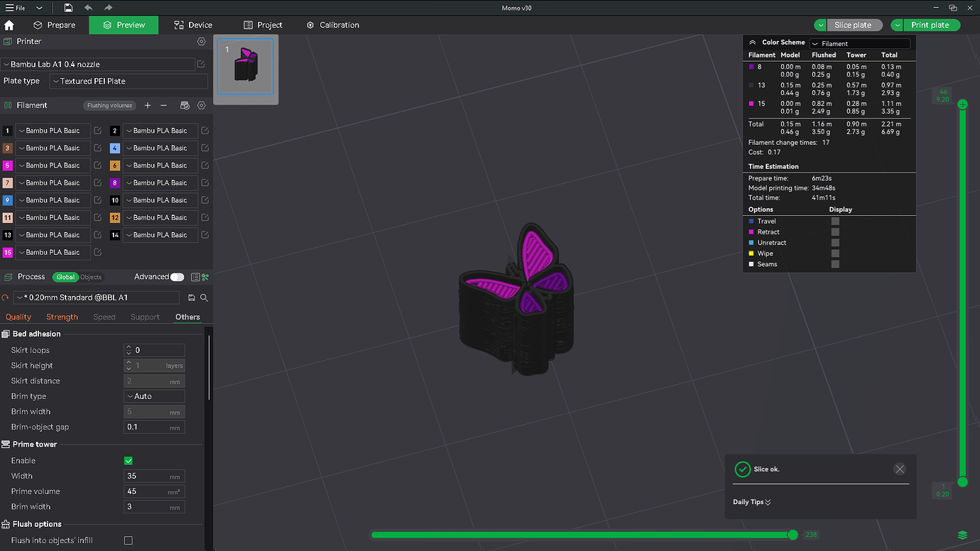Image resolution: width=980 pixels, height=551 pixels.
Task: Show Retract points in Display options
Action: [x=835, y=232]
